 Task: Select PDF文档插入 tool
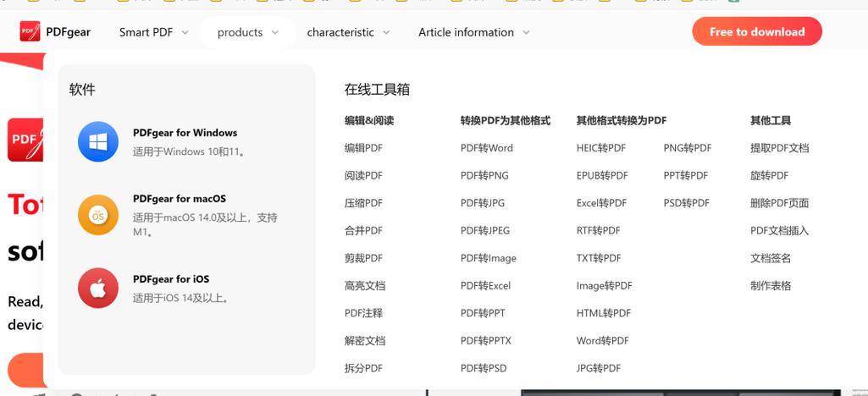(779, 231)
